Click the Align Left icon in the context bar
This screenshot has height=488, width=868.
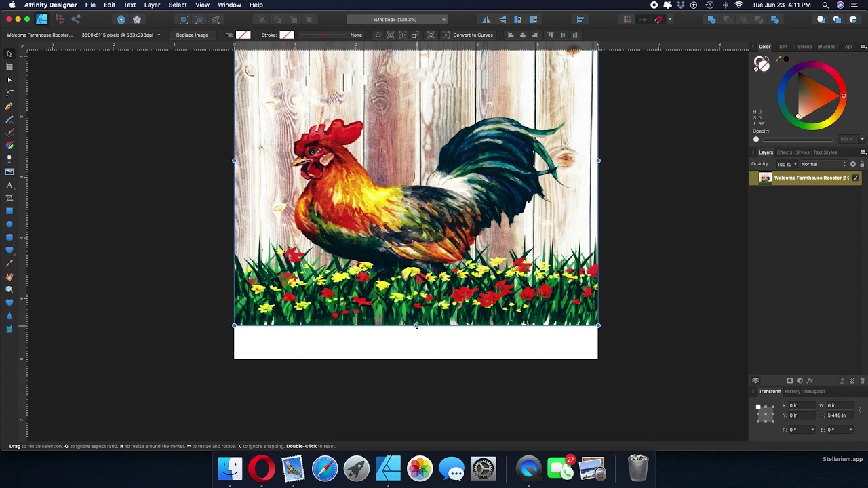[511, 35]
